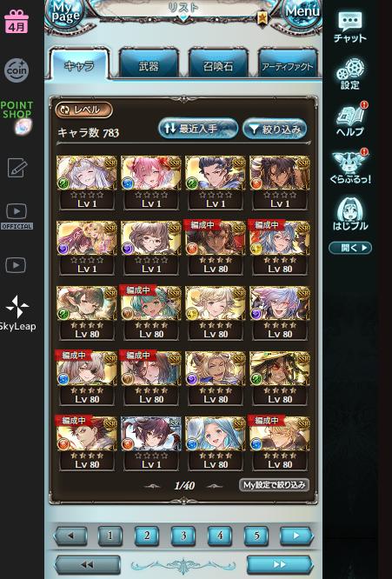Select the first character thumbnail at Lv 1

pyautogui.click(x=86, y=183)
